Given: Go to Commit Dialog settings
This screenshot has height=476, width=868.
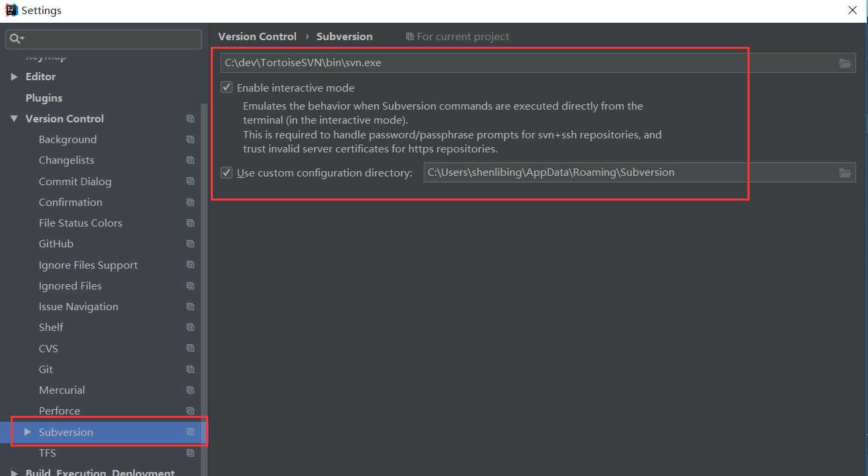Looking at the screenshot, I should click(x=75, y=181).
